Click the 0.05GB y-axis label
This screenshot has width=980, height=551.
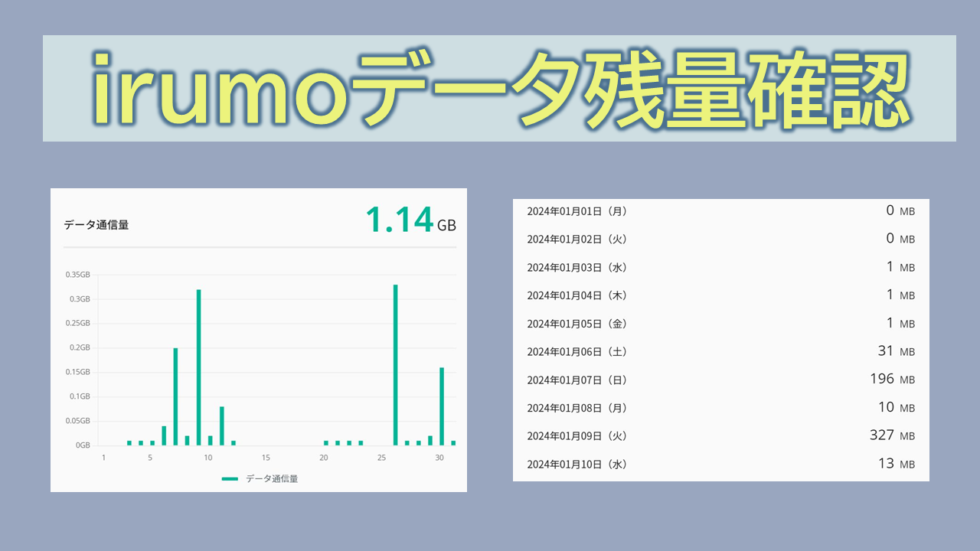click(77, 421)
